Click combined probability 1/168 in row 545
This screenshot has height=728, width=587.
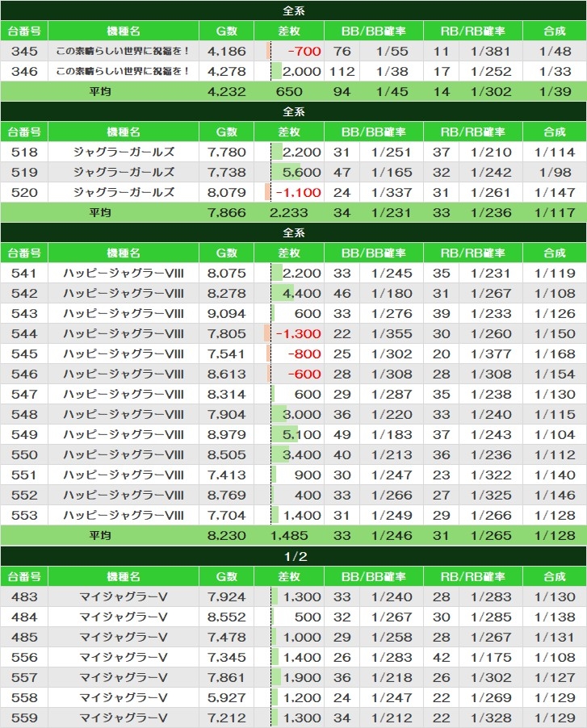pos(555,354)
